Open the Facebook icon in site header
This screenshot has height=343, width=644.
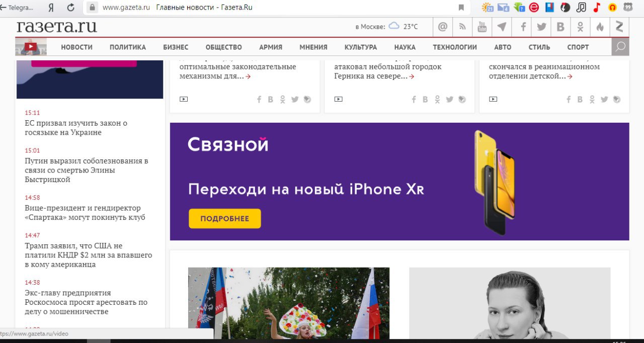[x=523, y=27]
